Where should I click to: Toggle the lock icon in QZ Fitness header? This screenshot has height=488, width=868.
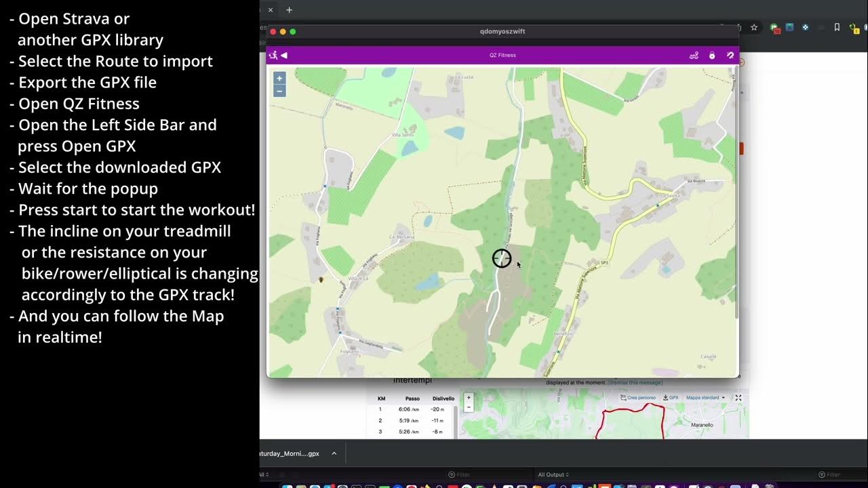tap(712, 56)
